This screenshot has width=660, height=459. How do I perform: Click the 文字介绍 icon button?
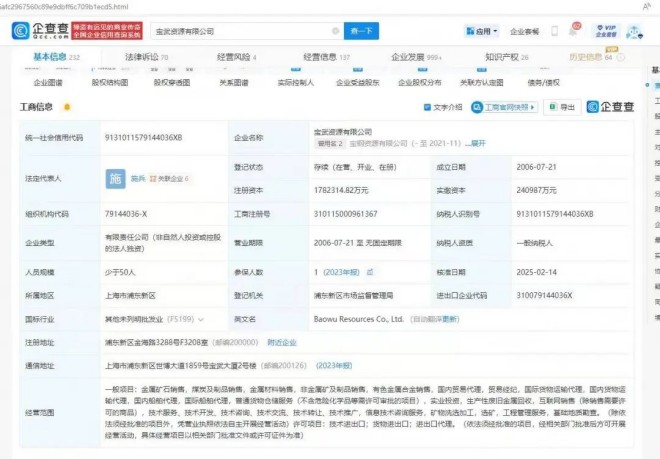[442, 107]
